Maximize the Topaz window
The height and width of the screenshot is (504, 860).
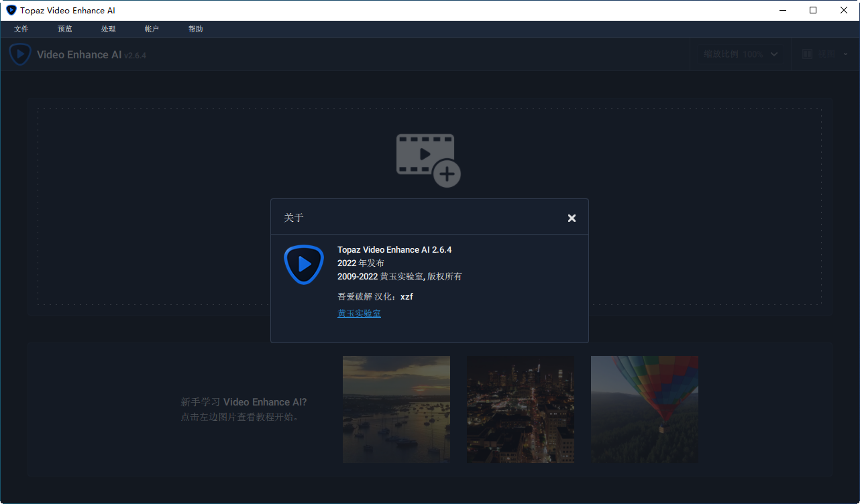(813, 10)
